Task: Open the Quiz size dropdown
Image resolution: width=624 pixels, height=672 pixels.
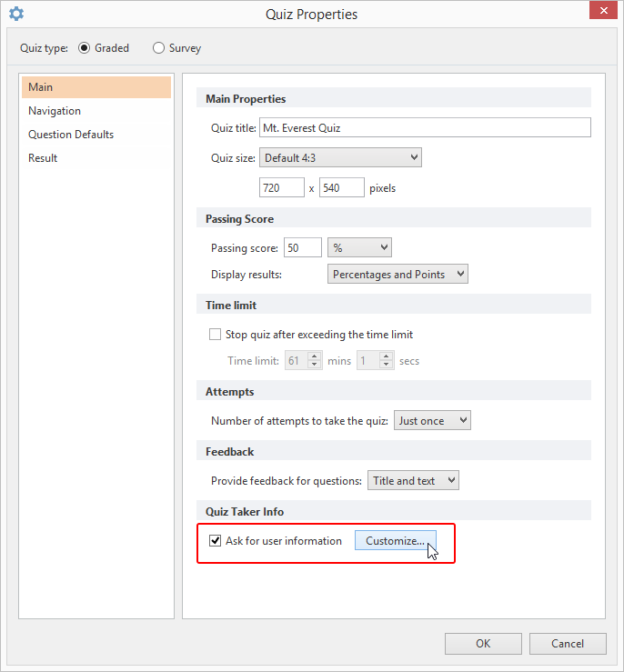Action: (340, 157)
